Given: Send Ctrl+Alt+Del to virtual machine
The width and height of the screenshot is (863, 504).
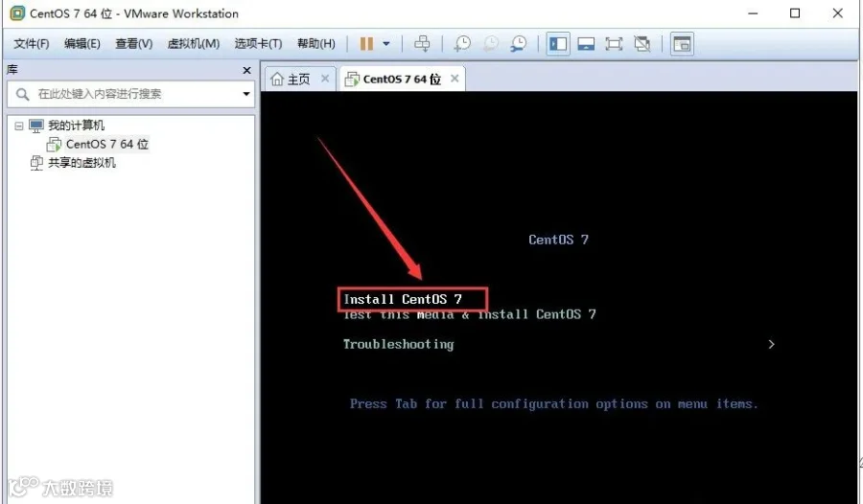Looking at the screenshot, I should click(x=422, y=43).
